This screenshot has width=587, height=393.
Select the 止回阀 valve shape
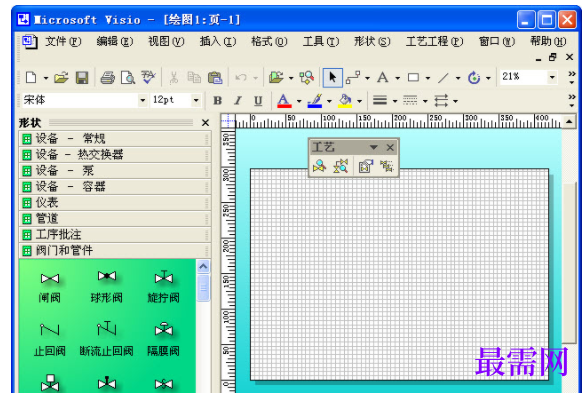pos(50,339)
